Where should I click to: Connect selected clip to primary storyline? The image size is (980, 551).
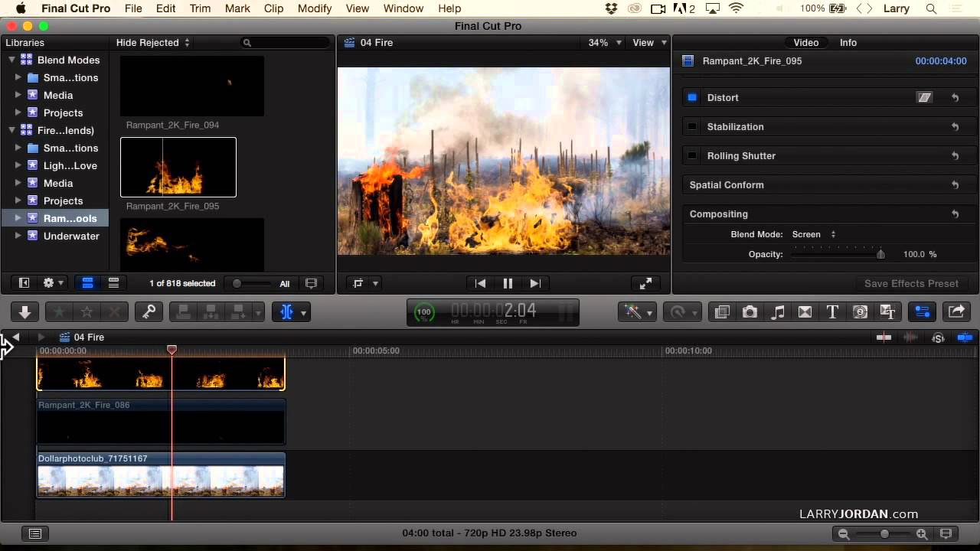click(184, 311)
